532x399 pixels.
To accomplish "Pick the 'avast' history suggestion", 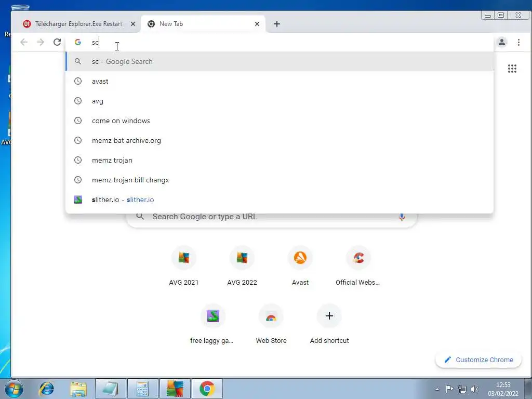I will (280, 81).
